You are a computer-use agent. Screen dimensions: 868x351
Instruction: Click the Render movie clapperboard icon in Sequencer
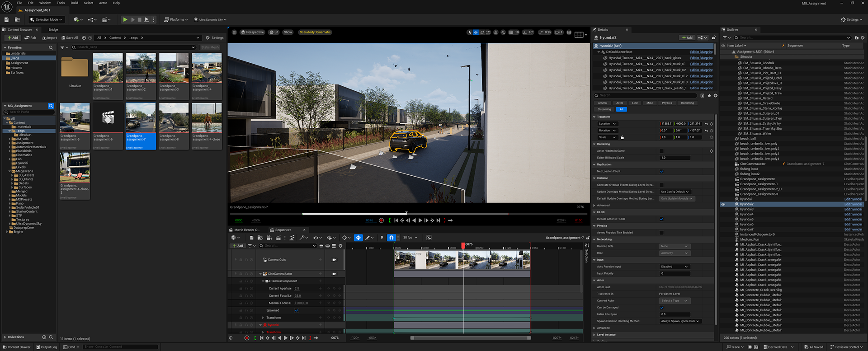point(278,238)
